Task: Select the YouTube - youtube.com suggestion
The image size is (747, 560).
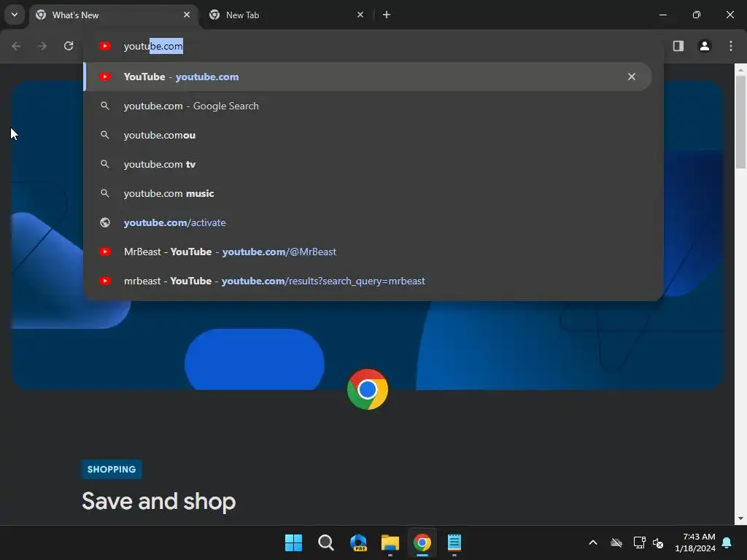Action: pyautogui.click(x=368, y=77)
